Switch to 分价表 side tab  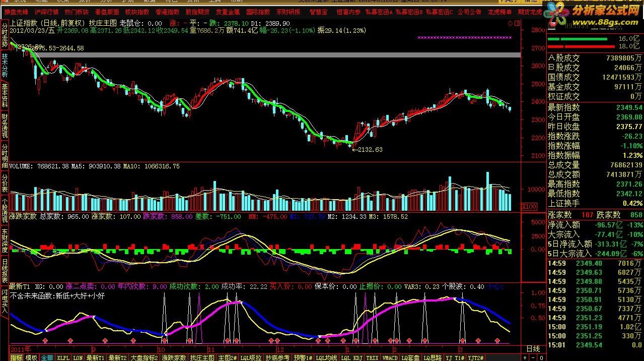click(x=5, y=184)
